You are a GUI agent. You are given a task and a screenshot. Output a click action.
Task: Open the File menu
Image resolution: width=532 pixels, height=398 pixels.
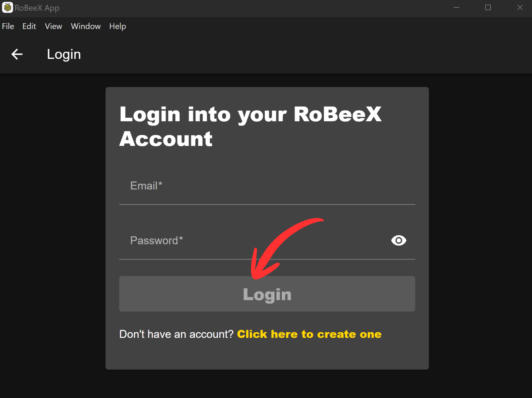click(8, 26)
